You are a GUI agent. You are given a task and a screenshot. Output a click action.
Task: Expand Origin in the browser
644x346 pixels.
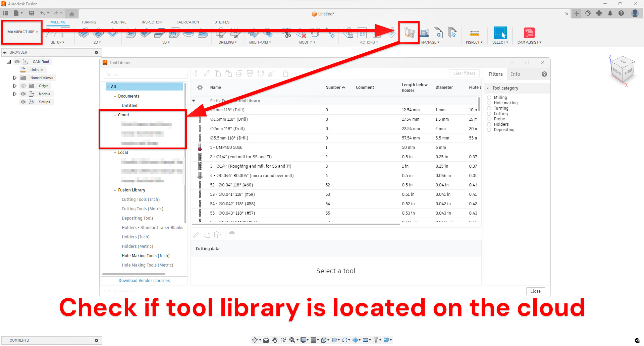coord(15,86)
